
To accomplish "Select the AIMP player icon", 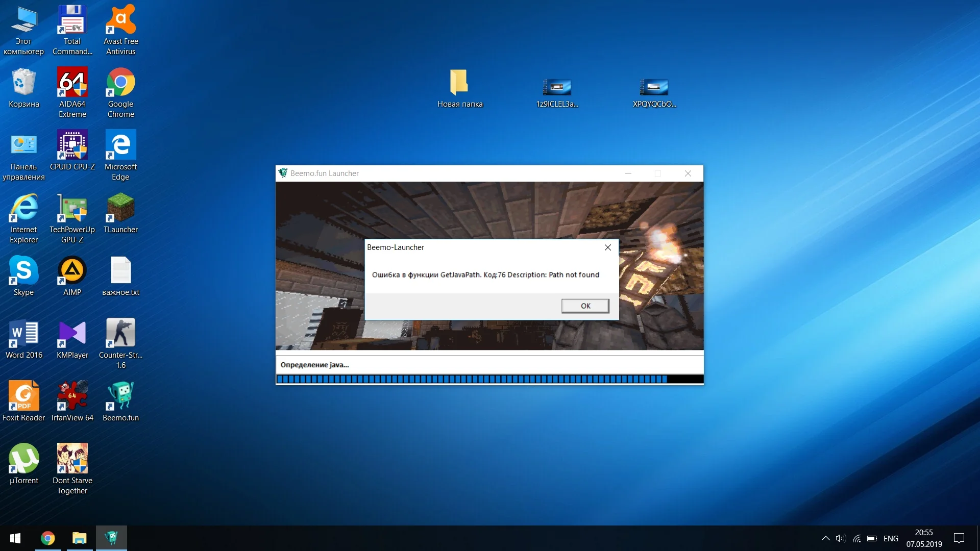I will tap(72, 271).
